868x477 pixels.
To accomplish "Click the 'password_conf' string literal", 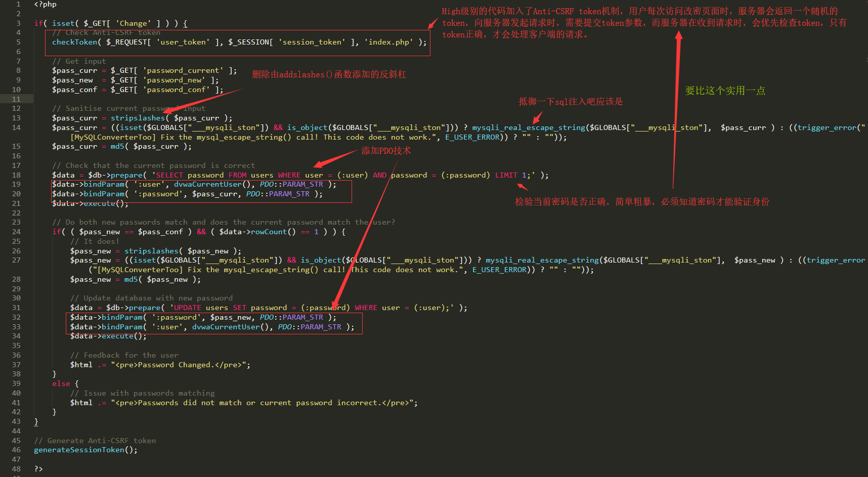I will [177, 90].
